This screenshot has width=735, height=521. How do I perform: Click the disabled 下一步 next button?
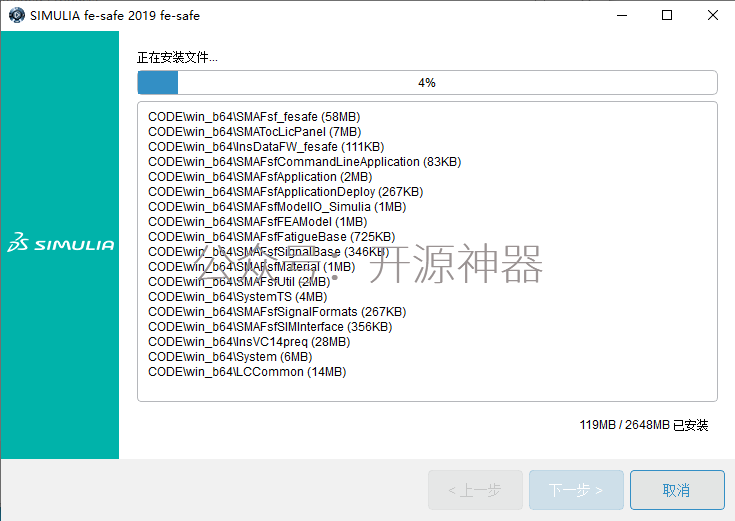point(576,490)
